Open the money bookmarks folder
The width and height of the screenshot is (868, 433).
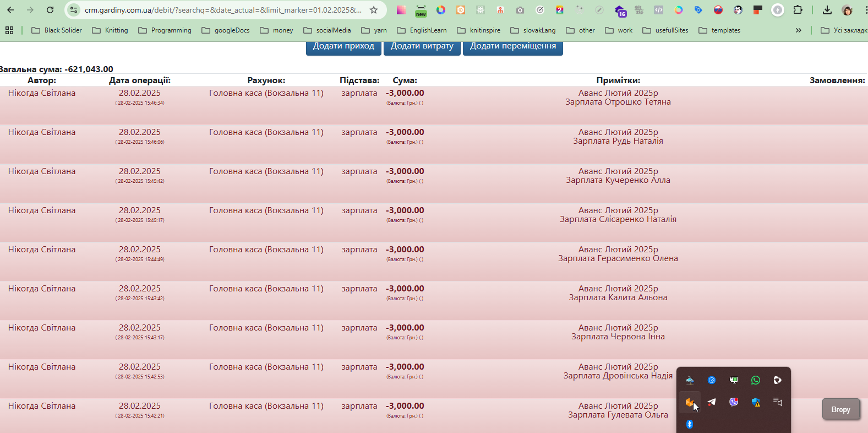[x=276, y=30]
